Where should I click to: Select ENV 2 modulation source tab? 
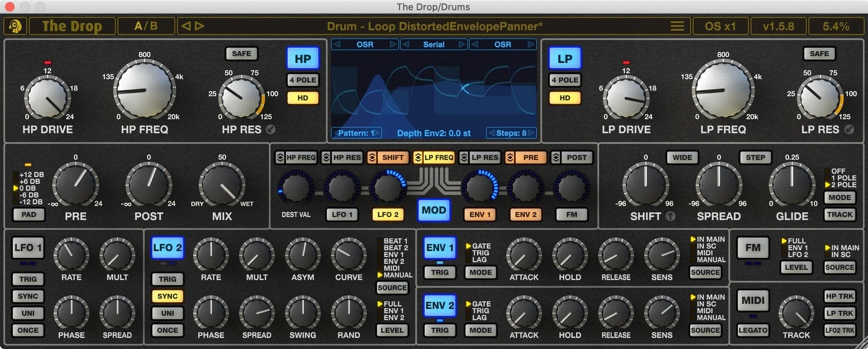pos(526,215)
